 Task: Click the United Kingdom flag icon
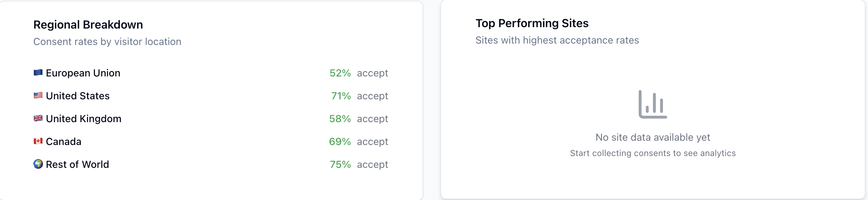coord(38,119)
